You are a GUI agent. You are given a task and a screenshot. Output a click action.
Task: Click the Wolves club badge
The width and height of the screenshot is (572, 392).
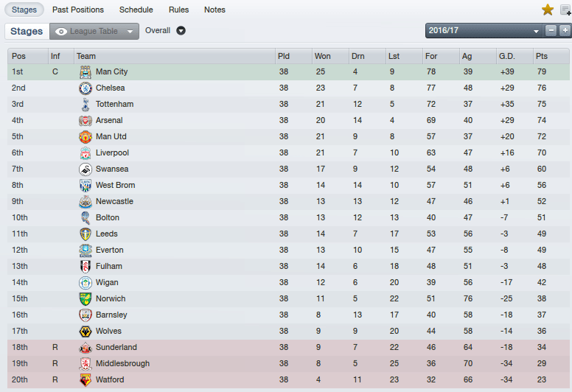click(85, 332)
